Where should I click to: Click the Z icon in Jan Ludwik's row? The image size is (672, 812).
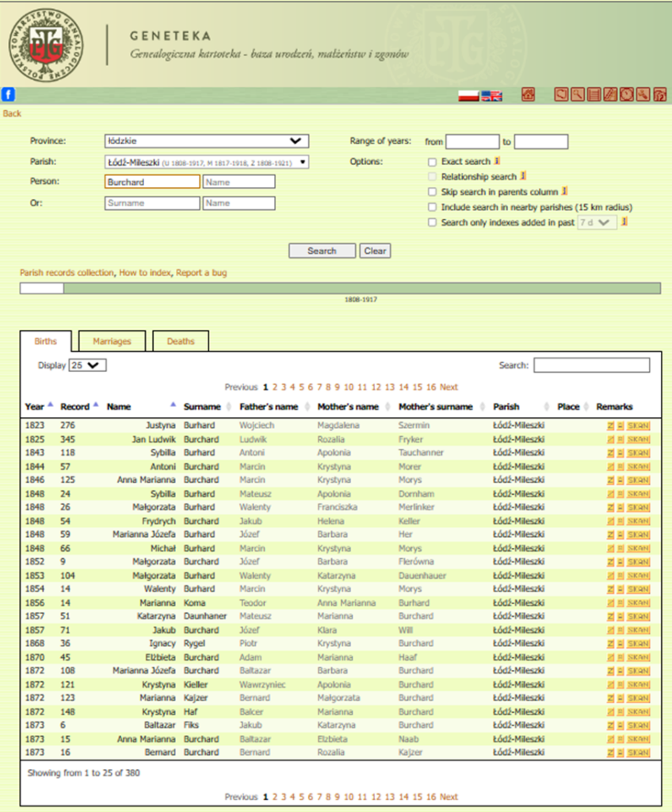point(610,439)
